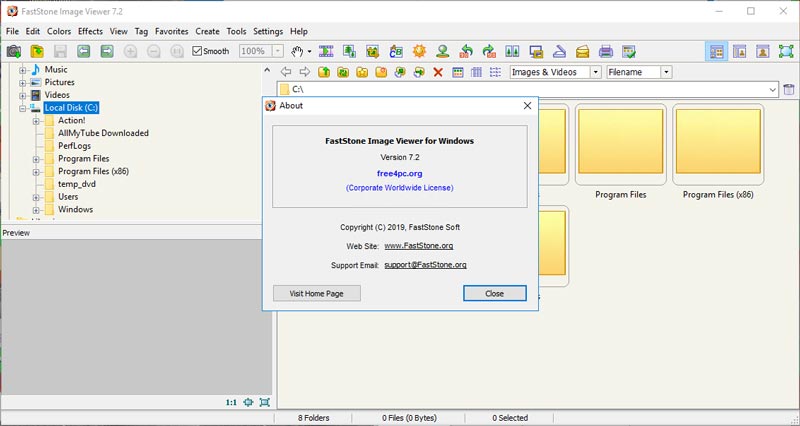Click the Print printer icon

click(606, 51)
